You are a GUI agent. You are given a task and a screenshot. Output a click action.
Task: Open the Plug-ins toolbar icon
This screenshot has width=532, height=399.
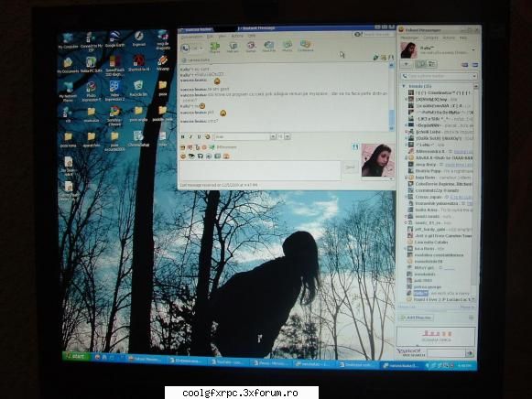point(214,47)
